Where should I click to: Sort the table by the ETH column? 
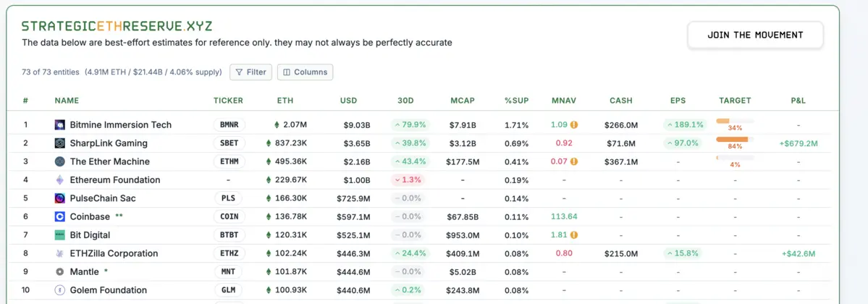point(285,101)
